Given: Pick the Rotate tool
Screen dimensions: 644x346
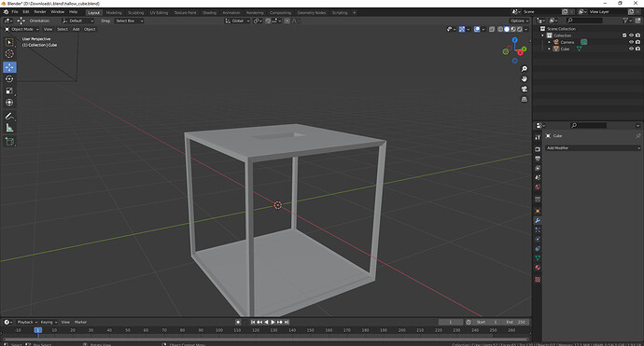Looking at the screenshot, I should [x=9, y=78].
